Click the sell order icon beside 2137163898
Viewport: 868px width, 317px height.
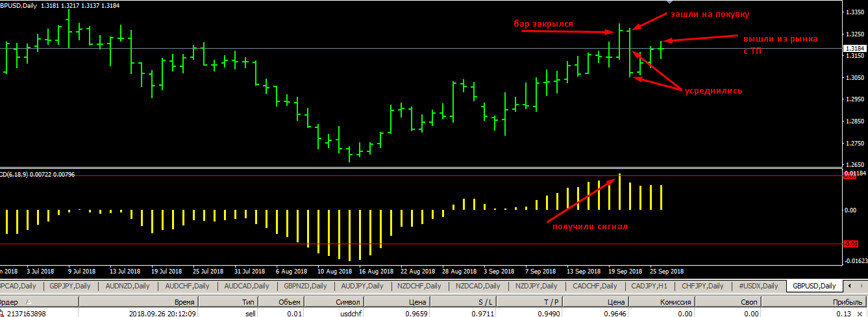2,313
